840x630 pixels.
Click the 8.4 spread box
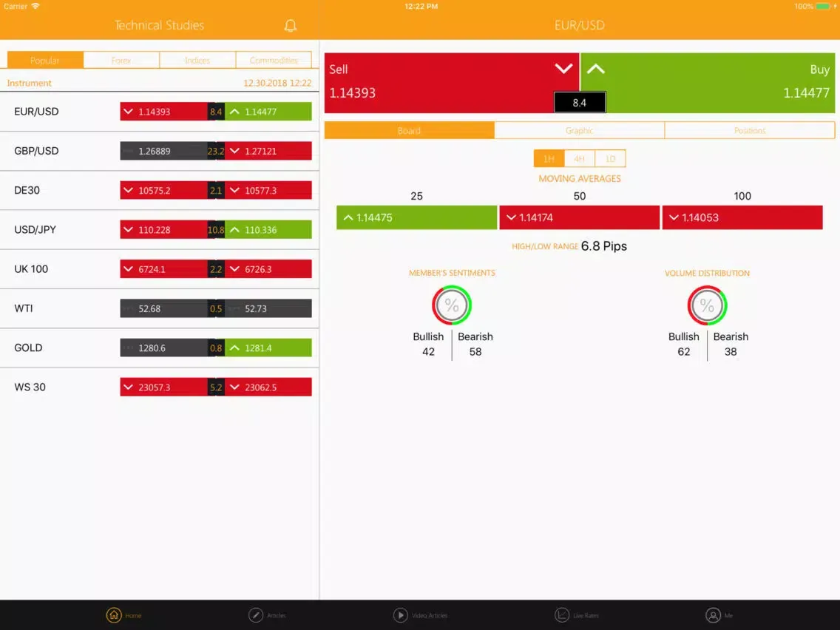coord(580,102)
